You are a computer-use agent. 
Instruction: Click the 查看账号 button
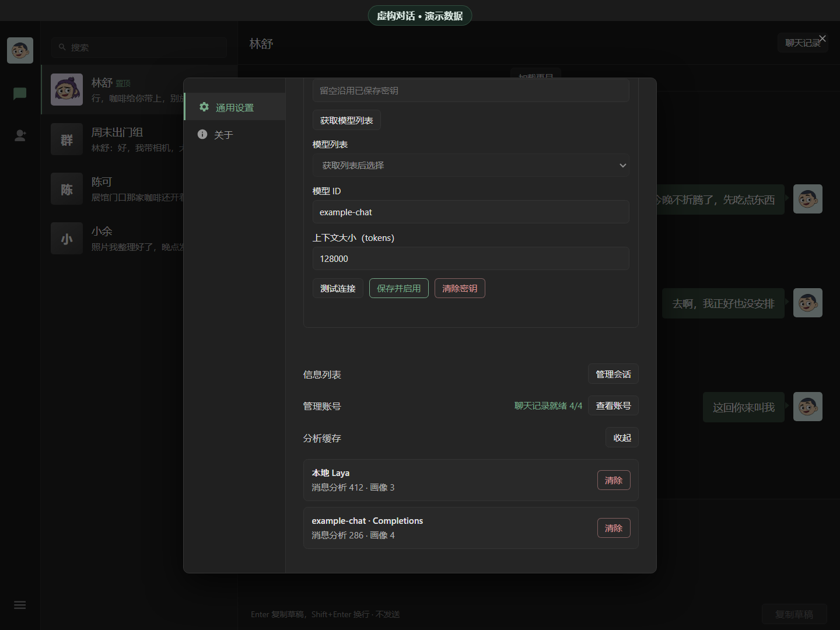[x=613, y=405]
